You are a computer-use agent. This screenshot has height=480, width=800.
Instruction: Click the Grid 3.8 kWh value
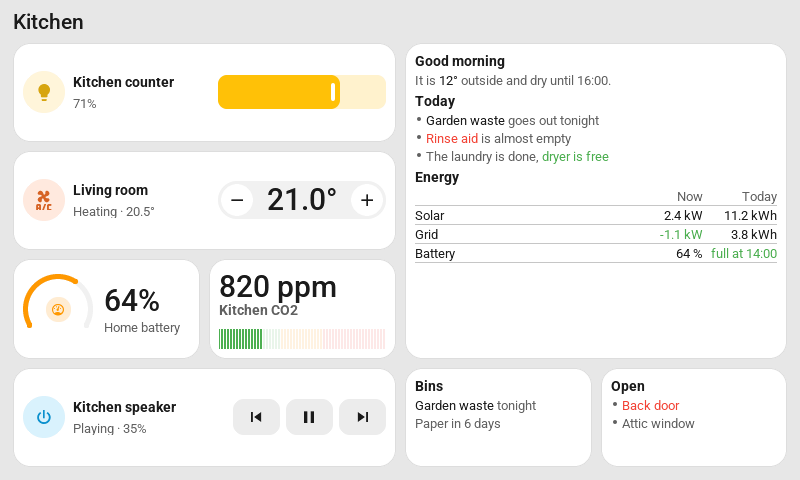(754, 235)
